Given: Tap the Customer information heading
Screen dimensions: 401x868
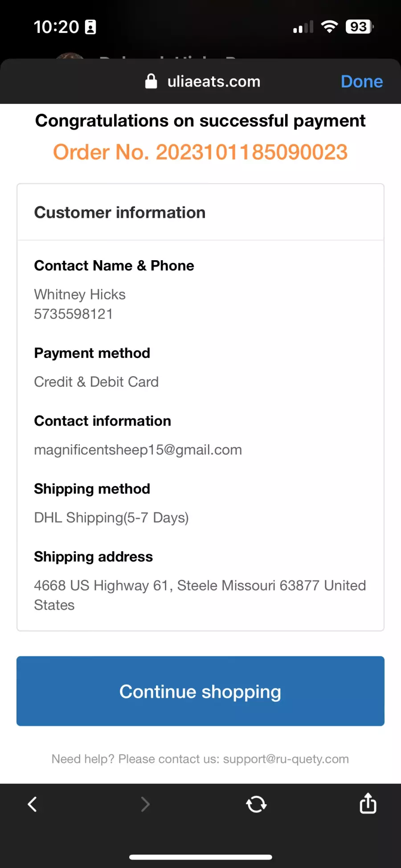Looking at the screenshot, I should pyautogui.click(x=120, y=213).
